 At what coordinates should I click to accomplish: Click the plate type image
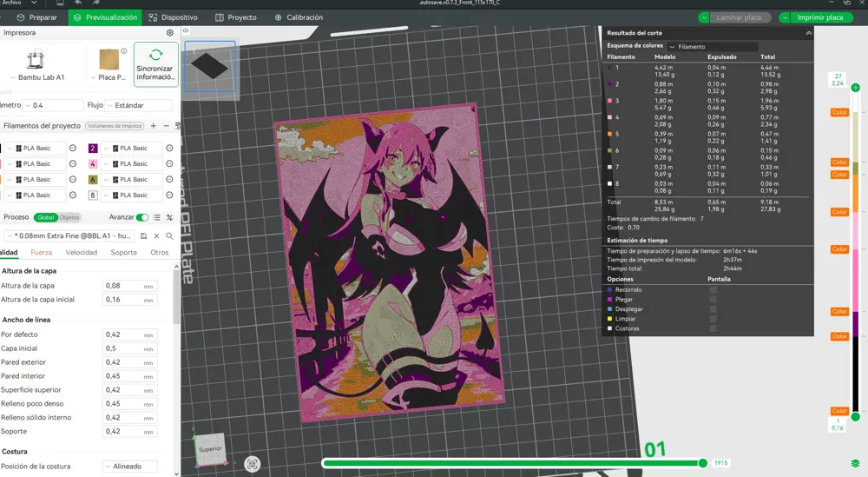pos(109,59)
